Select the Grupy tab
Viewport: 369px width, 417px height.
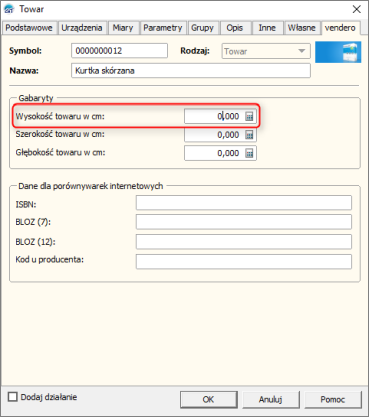[202, 28]
